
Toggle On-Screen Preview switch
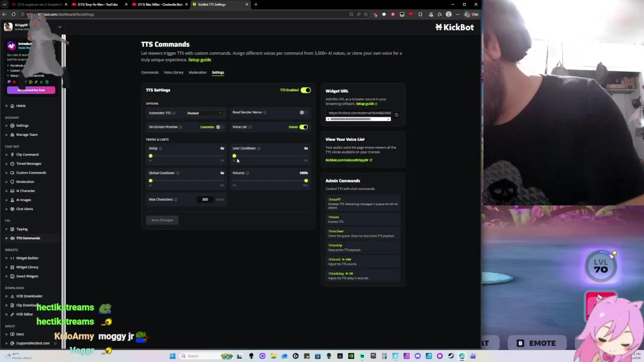(219, 127)
